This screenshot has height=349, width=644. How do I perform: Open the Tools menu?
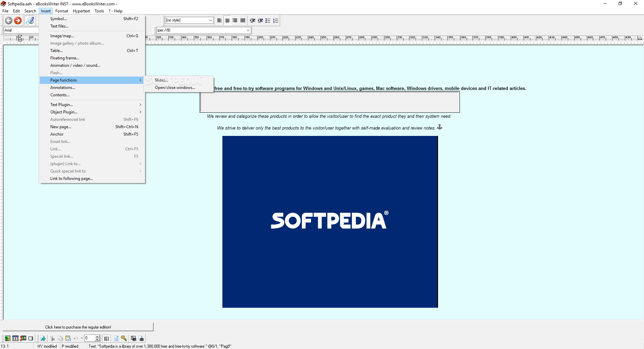99,11
